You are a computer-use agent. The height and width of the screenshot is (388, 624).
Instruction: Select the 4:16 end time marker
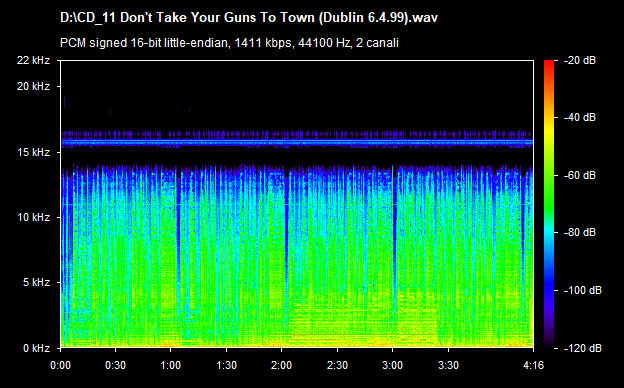(x=533, y=365)
